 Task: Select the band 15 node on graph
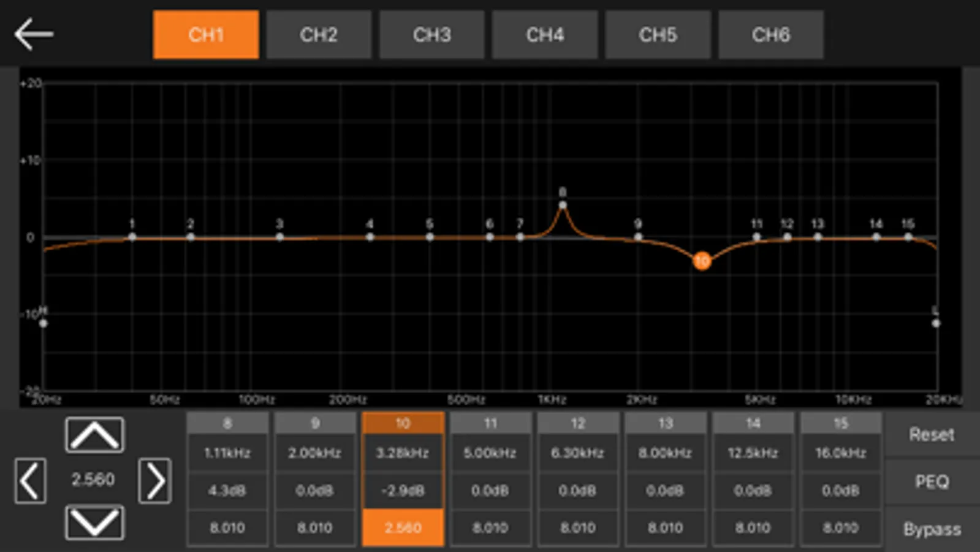pos(908,237)
